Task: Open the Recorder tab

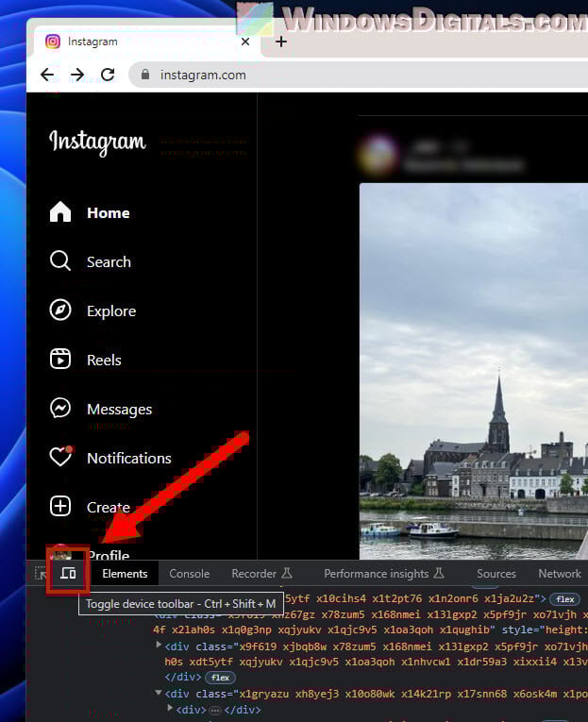Action: tap(261, 574)
